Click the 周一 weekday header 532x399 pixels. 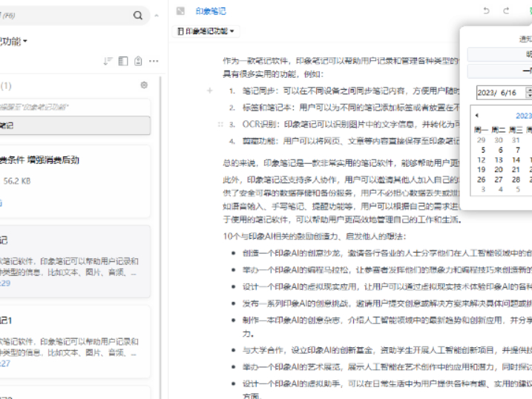481,130
